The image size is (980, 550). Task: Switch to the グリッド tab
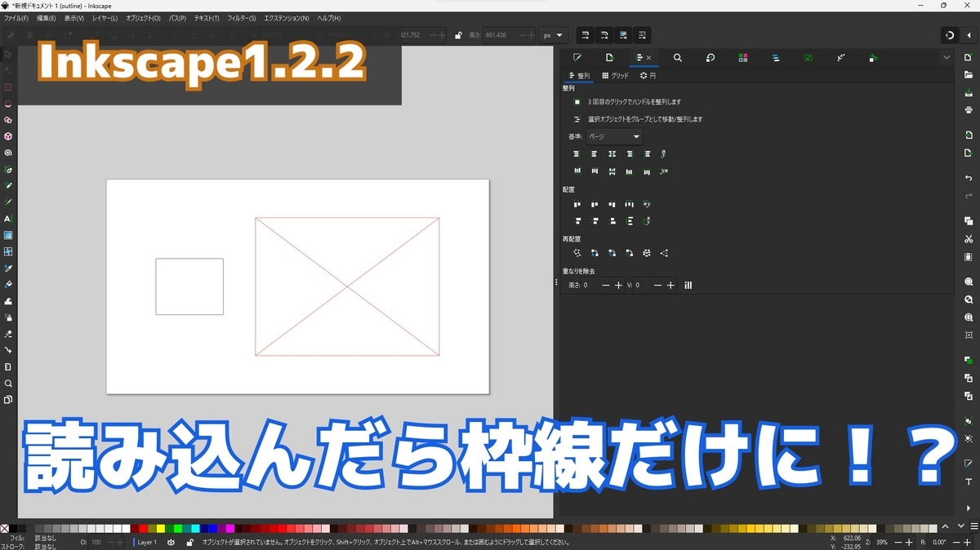[615, 76]
